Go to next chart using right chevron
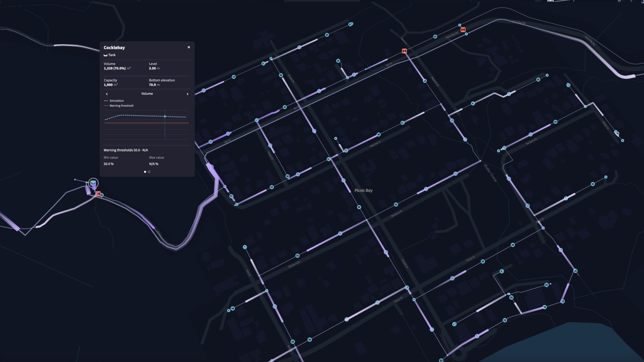The image size is (644, 362). [x=187, y=94]
